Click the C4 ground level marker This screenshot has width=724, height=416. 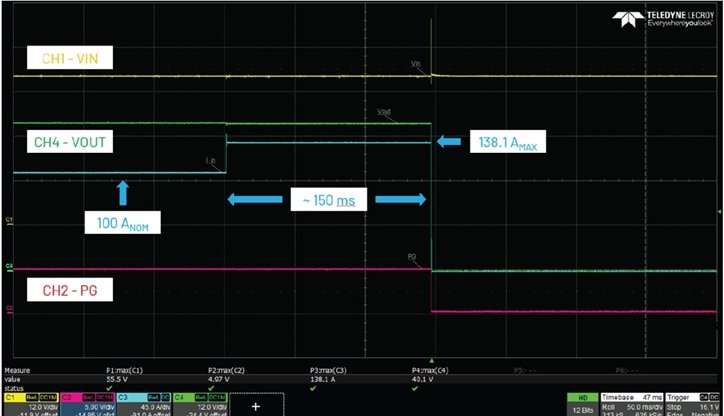[x=9, y=266]
